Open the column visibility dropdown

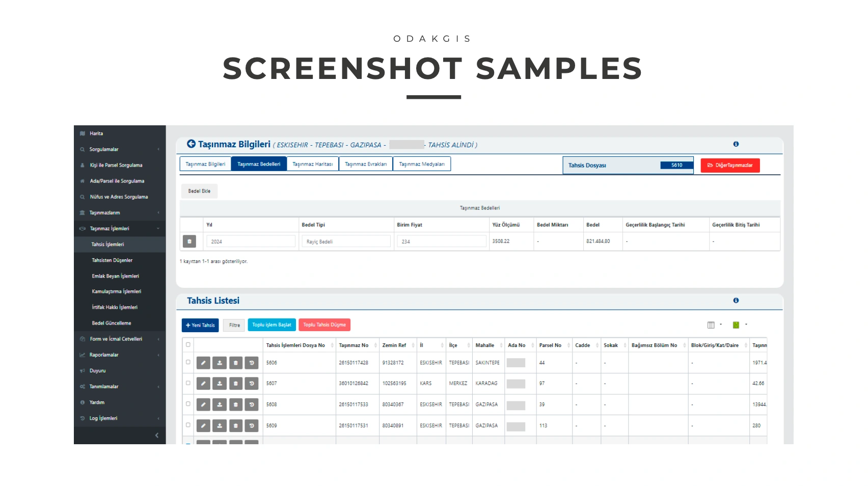(x=714, y=325)
